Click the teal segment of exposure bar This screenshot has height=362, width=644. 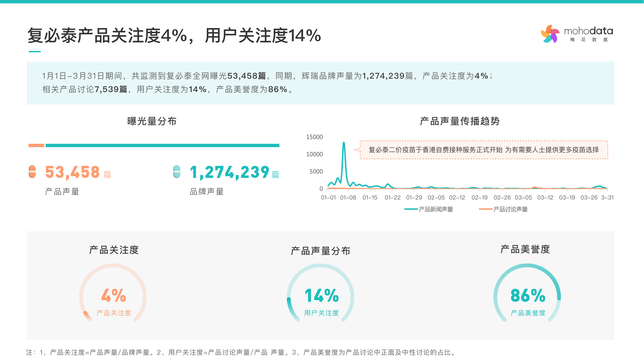[162, 145]
